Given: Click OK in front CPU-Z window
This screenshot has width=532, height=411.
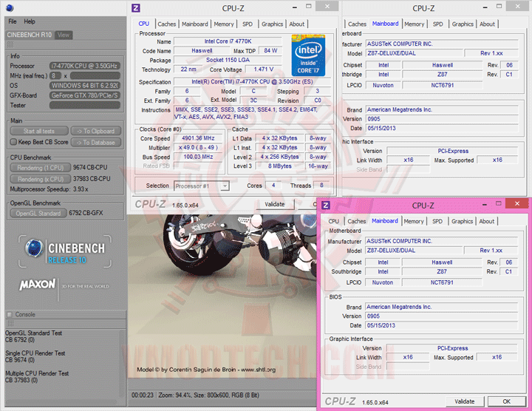Looking at the screenshot, I should pos(507,401).
